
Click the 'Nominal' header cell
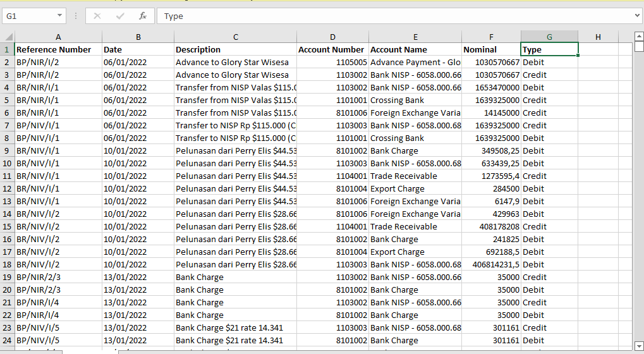[x=491, y=50]
